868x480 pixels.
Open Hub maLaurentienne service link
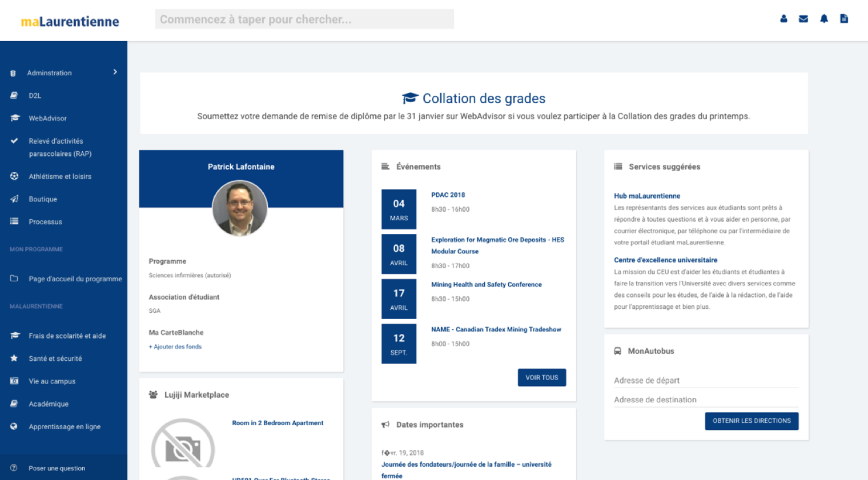point(647,196)
